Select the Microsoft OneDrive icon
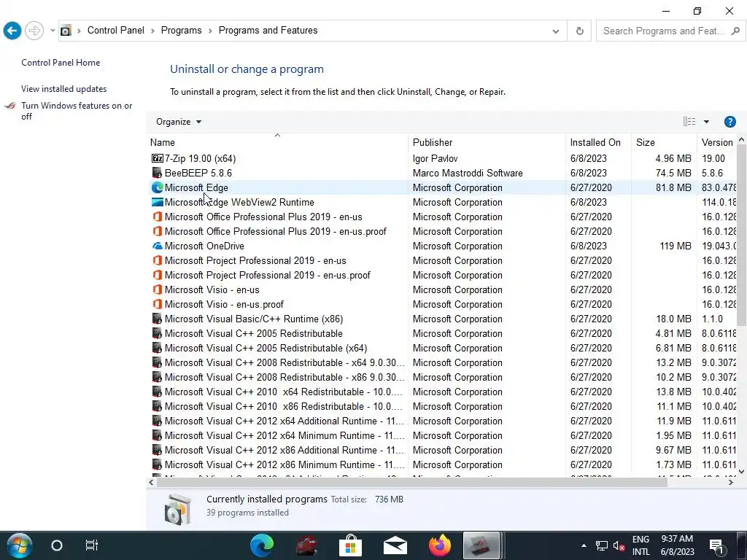The width and height of the screenshot is (747, 560). (x=158, y=246)
